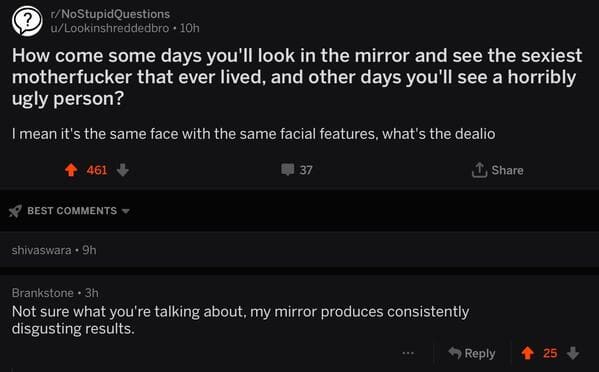This screenshot has width=599, height=372.
Task: Open the r/NoStupidQuestions subreddit link
Action: pyautogui.click(x=110, y=14)
